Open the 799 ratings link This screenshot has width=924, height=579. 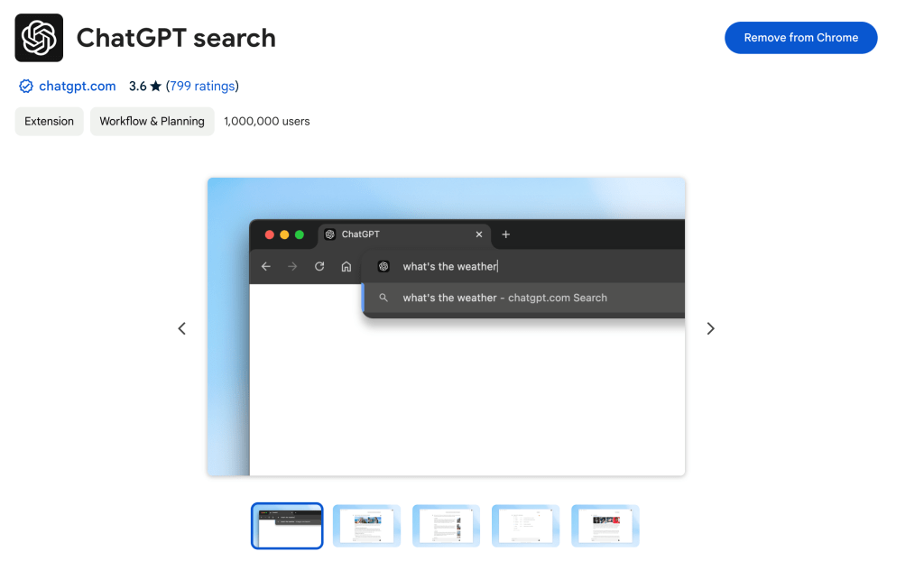point(202,87)
